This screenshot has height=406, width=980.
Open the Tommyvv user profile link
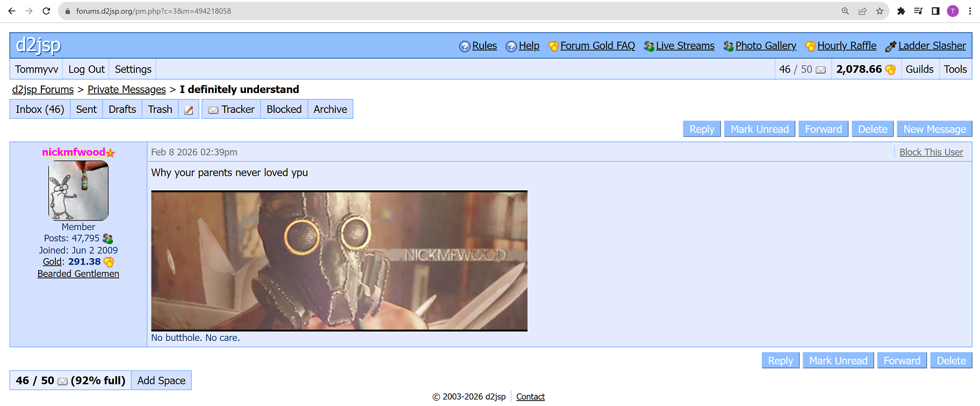tap(37, 69)
